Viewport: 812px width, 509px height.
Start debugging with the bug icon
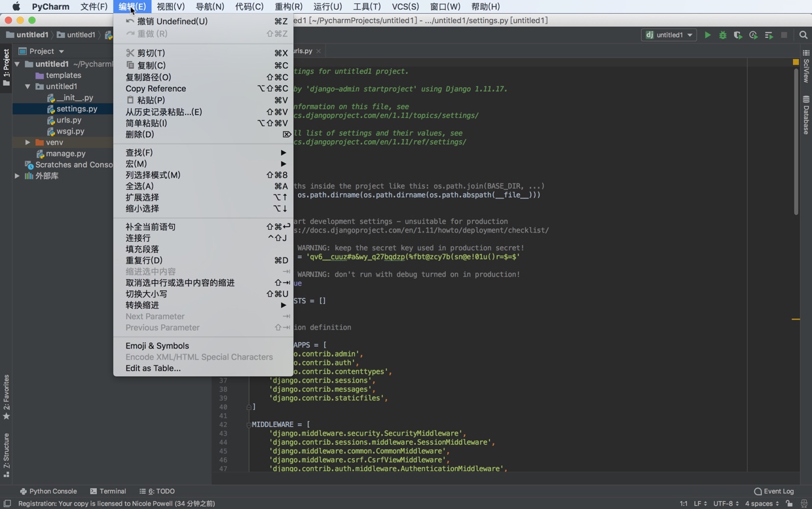coord(723,35)
